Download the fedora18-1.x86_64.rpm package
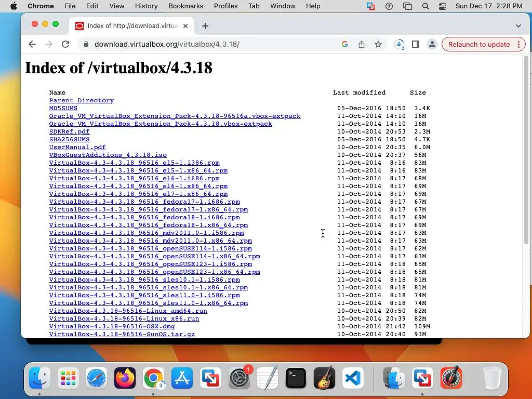Screen dimensions: 532x399 [149, 225]
